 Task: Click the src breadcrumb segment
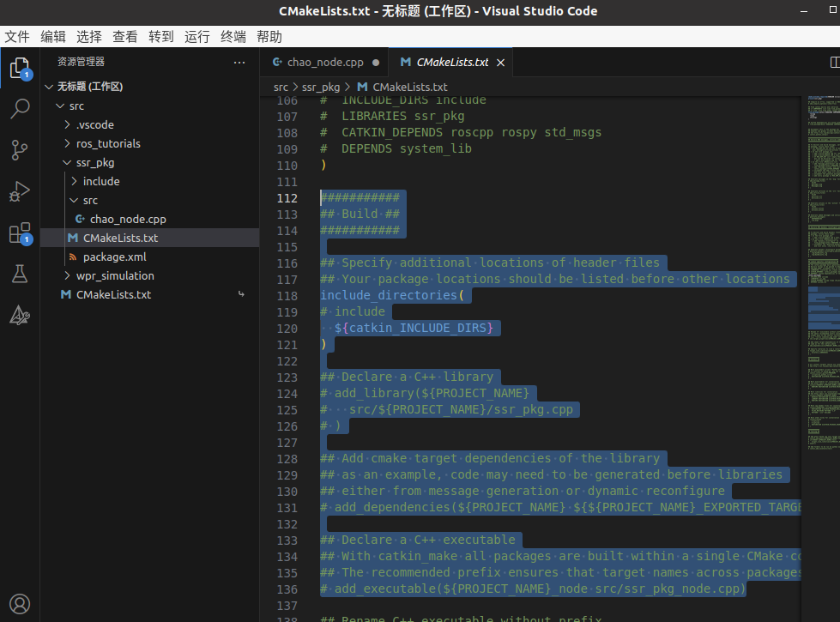coord(281,87)
